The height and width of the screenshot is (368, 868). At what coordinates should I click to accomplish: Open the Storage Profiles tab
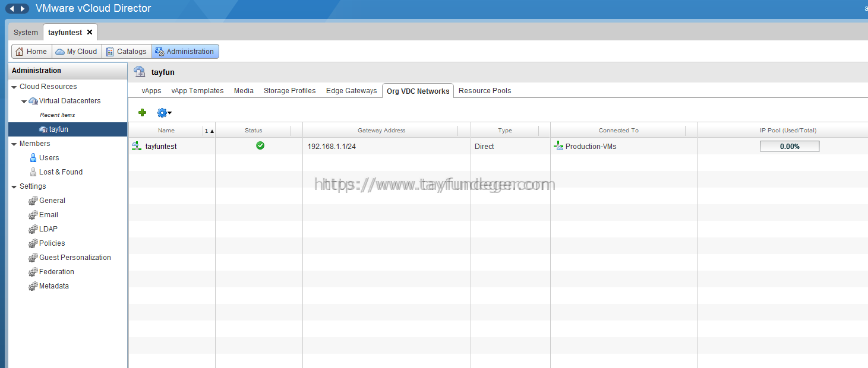click(x=290, y=91)
